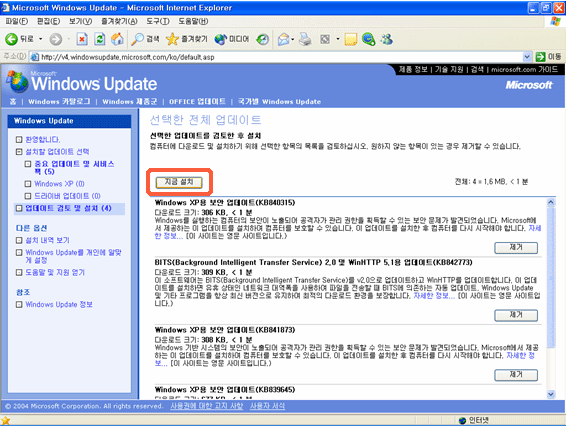566x427 pixels.
Task: Click the Windows flag logo in menu bar
Action: 556,21
